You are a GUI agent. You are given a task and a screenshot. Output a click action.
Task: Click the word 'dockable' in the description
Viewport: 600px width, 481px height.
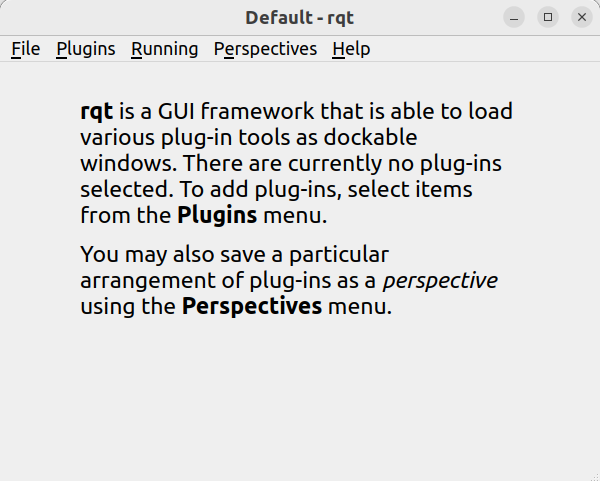tap(370, 137)
